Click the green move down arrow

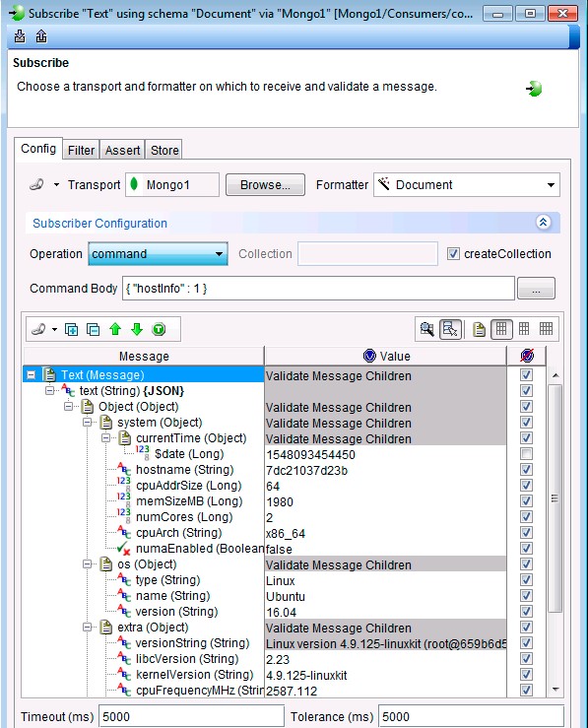click(x=137, y=330)
